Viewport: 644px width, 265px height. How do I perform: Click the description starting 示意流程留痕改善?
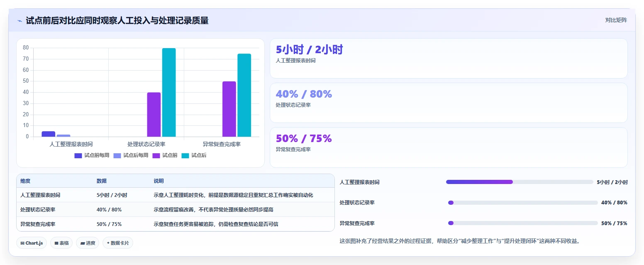[213, 210]
